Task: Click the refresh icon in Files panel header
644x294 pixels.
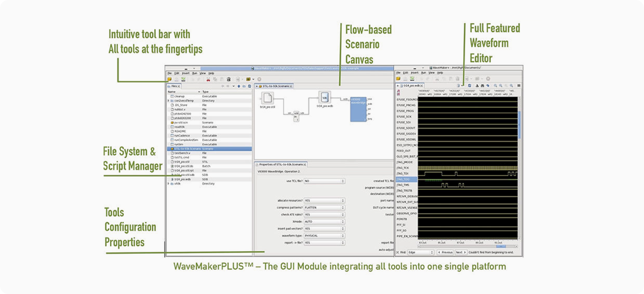Action: (x=249, y=87)
